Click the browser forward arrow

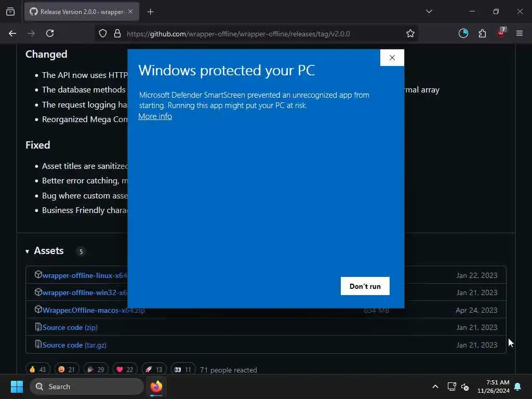(31, 33)
